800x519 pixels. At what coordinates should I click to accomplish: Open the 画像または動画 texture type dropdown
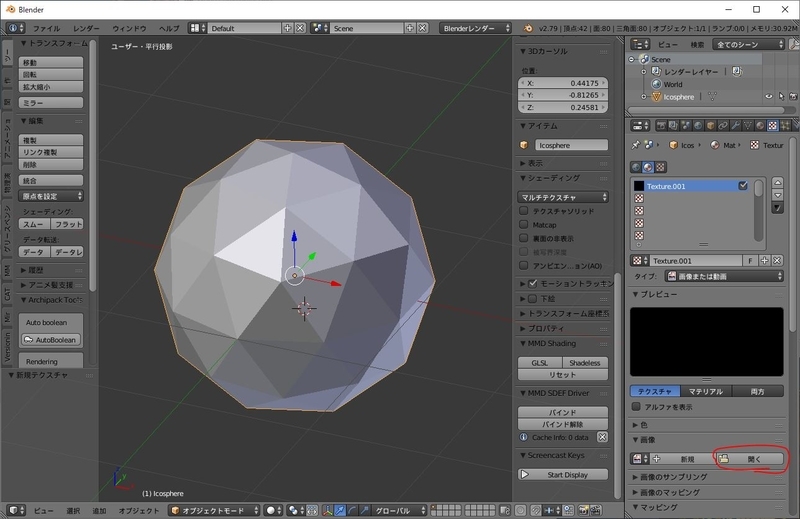[724, 276]
